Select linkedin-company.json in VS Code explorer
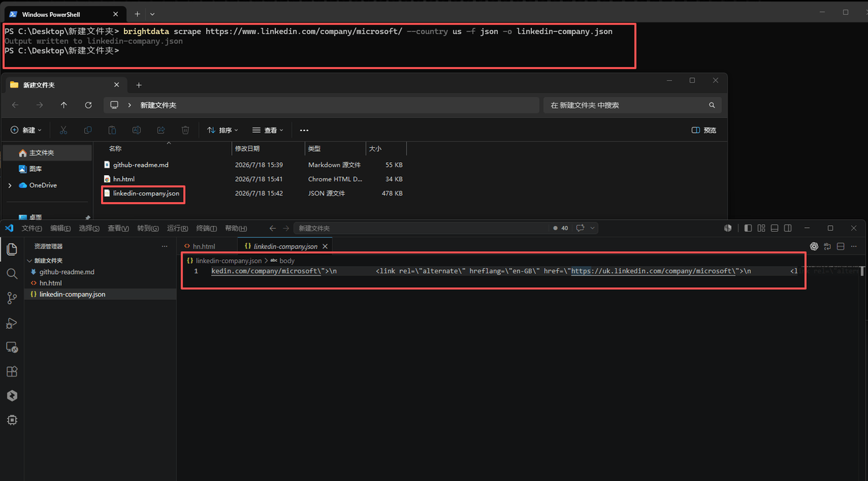The height and width of the screenshot is (481, 868). (x=73, y=294)
